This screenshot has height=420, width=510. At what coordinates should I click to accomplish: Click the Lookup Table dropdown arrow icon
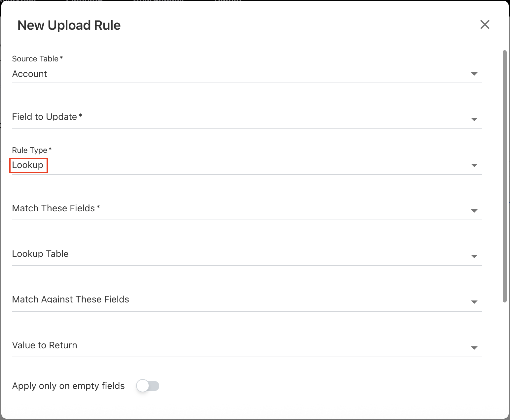tap(474, 256)
